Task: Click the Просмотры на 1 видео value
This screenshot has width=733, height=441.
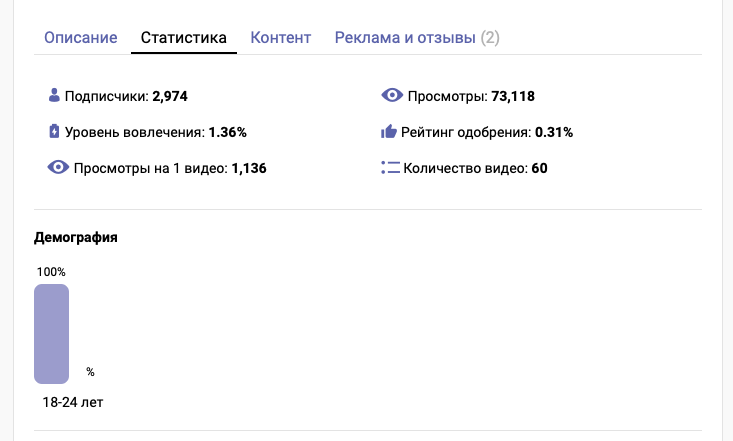Action: pyautogui.click(x=248, y=168)
